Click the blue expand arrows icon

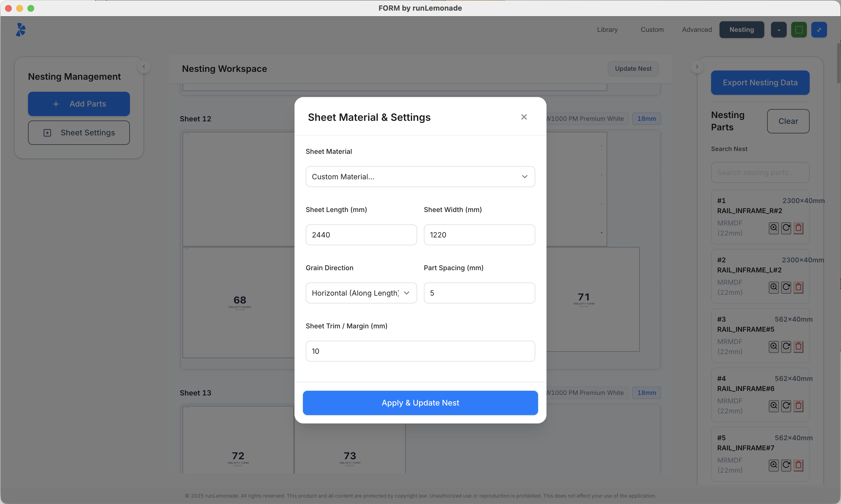(819, 30)
